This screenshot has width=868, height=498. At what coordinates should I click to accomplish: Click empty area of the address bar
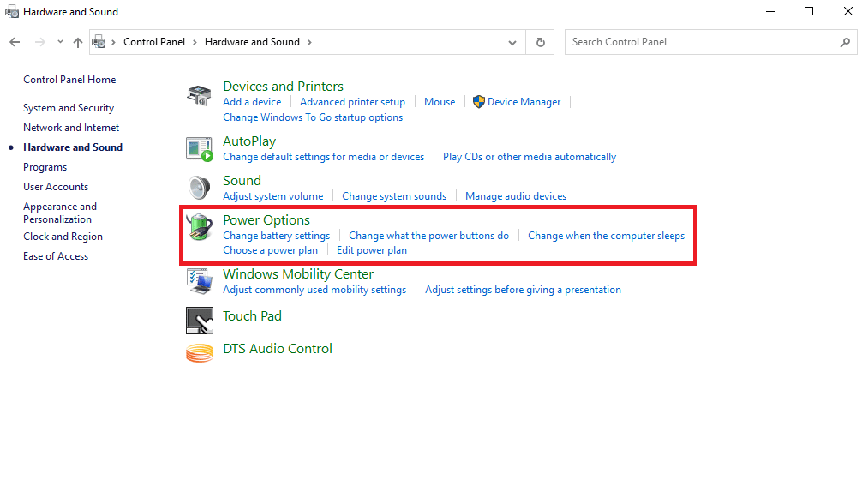click(x=410, y=42)
